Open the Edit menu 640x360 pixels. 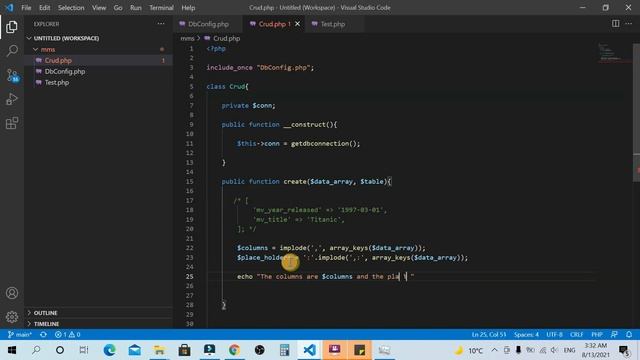coord(44,7)
